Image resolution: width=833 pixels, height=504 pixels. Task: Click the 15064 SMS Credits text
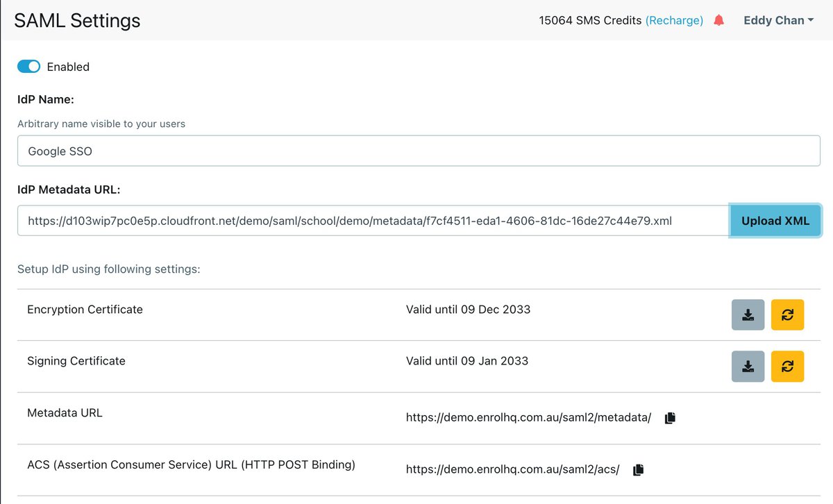click(589, 20)
